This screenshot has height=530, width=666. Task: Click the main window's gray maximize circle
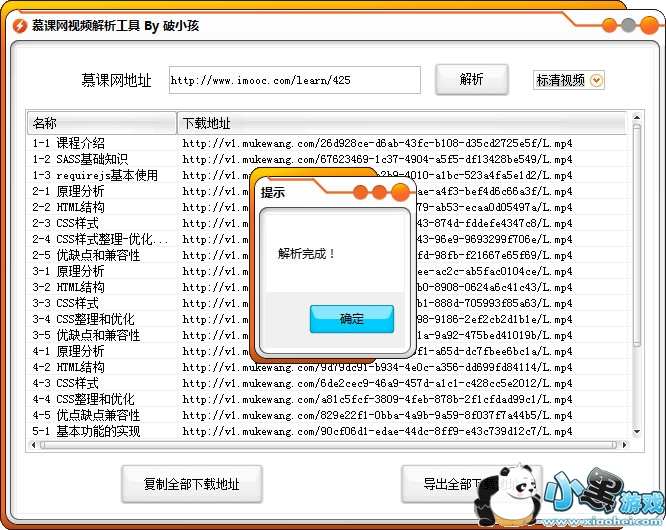tap(628, 25)
